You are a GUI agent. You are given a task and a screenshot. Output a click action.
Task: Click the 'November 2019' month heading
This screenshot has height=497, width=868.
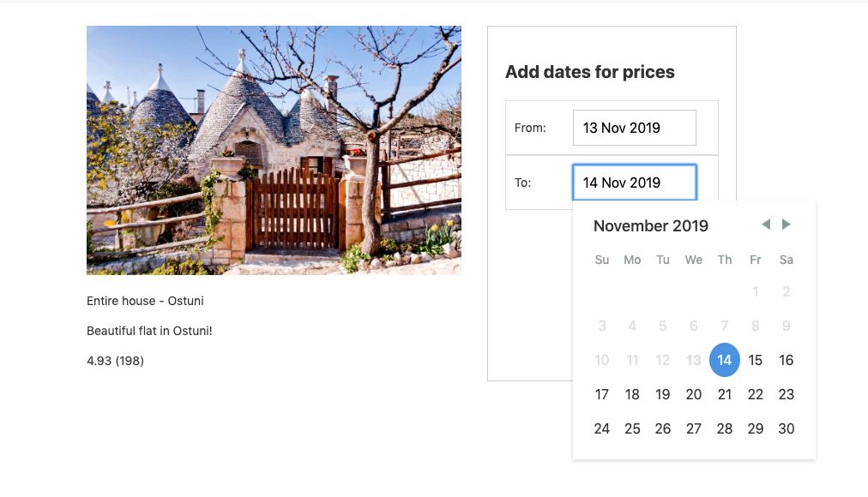pyautogui.click(x=651, y=226)
